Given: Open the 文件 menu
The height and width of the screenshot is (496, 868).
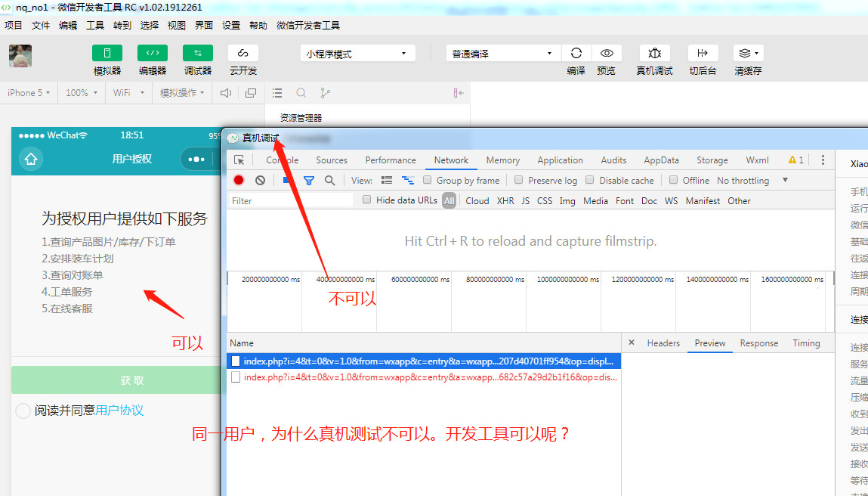Looking at the screenshot, I should tap(40, 26).
